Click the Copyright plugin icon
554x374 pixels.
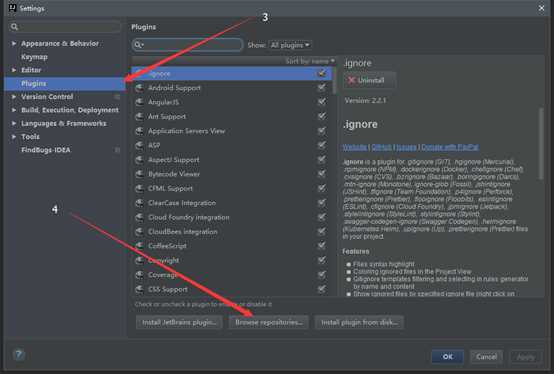(140, 260)
